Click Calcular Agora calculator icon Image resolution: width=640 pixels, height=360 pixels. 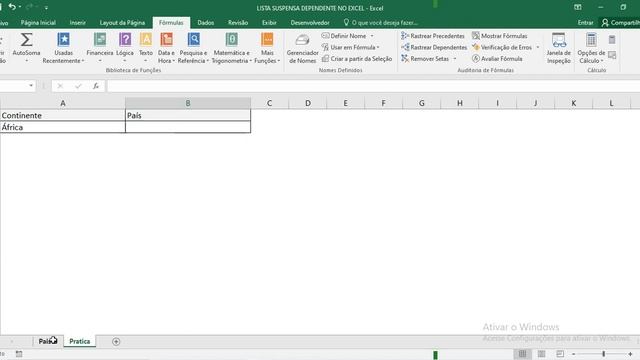point(612,40)
